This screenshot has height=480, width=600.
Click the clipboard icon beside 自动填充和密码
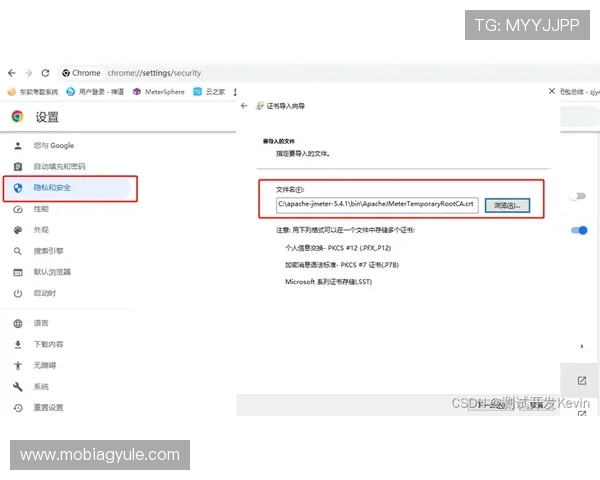(x=18, y=167)
